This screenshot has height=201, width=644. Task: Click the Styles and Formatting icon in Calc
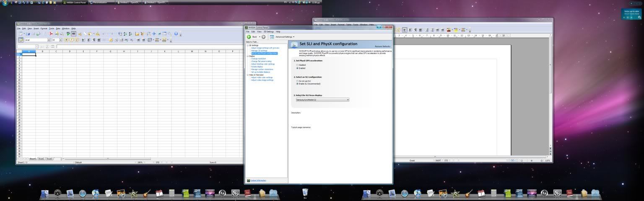pos(21,40)
